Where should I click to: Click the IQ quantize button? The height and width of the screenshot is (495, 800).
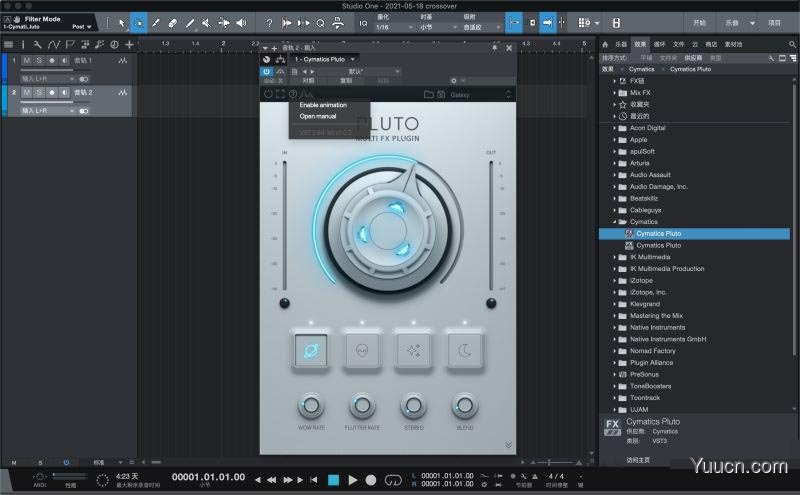363,23
